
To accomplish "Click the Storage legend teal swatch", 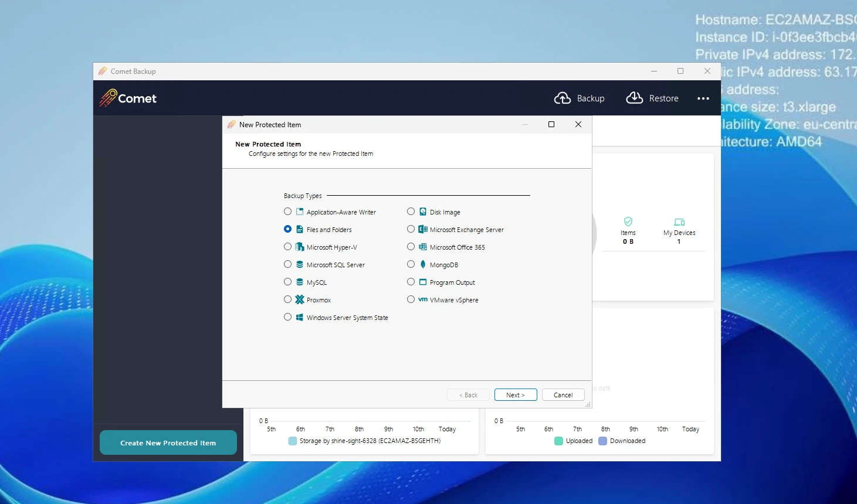I will tap(293, 441).
